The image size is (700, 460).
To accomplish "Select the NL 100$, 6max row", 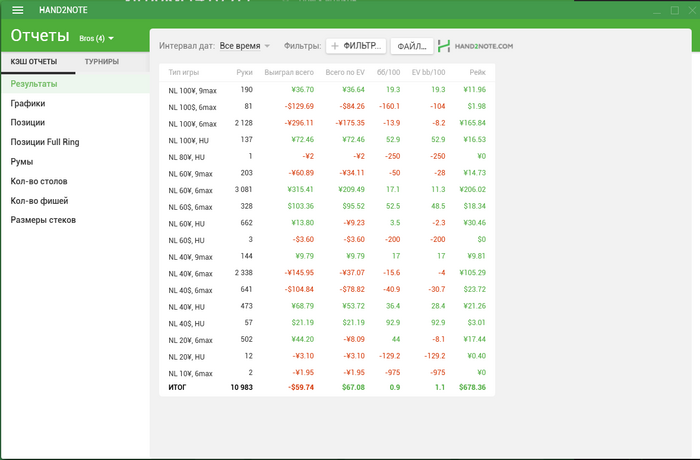I will (x=327, y=107).
